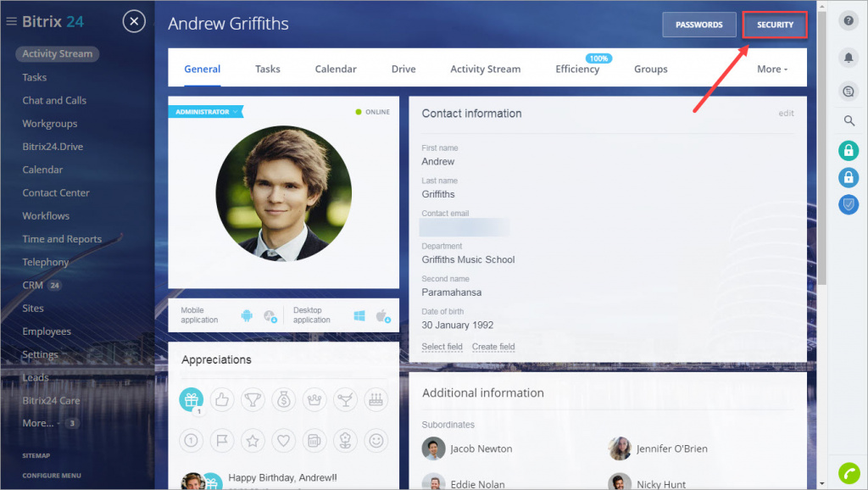Select the flag appreciation icon
868x490 pixels.
222,441
